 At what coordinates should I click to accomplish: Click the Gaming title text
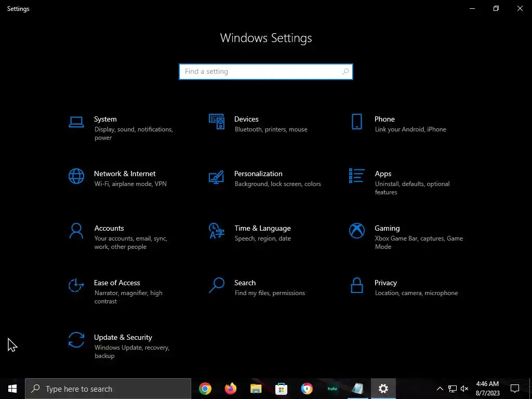click(387, 229)
